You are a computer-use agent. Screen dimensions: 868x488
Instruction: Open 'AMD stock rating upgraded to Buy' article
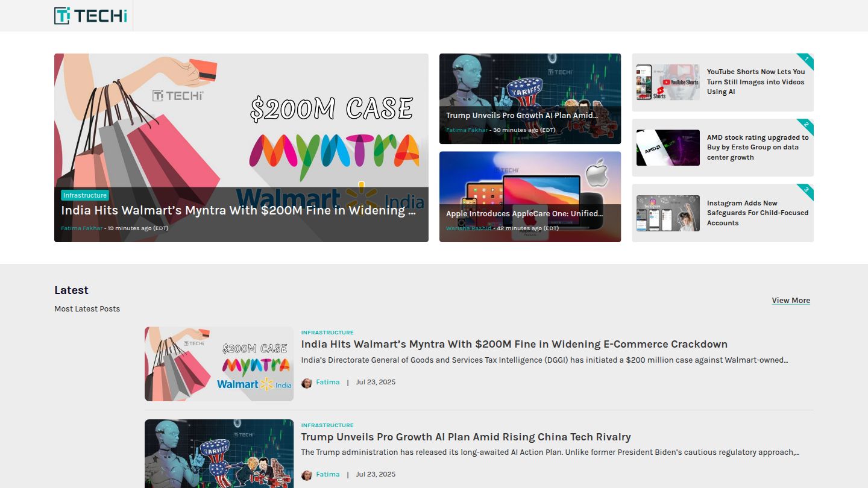758,148
